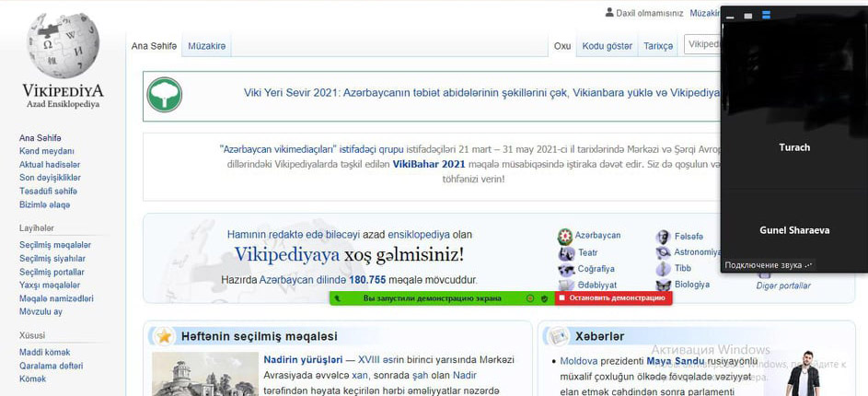This screenshot has height=396, width=868.
Task: Click the Azərbaycan portal emblem icon
Action: [564, 237]
